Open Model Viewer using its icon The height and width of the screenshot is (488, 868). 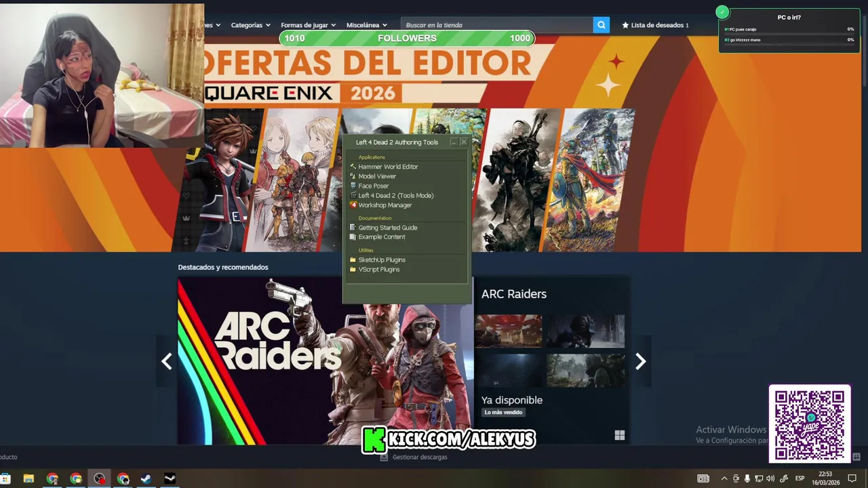(353, 176)
